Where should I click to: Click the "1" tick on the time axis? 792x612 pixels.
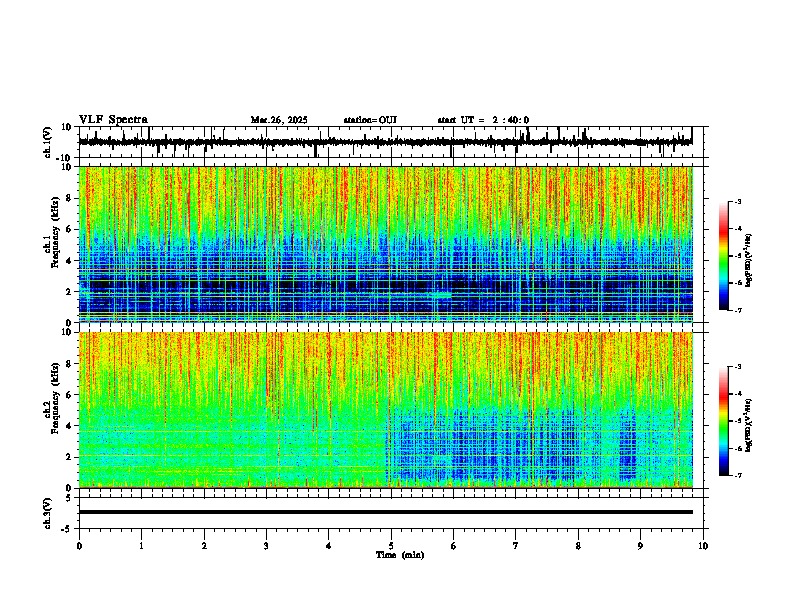pyautogui.click(x=141, y=546)
